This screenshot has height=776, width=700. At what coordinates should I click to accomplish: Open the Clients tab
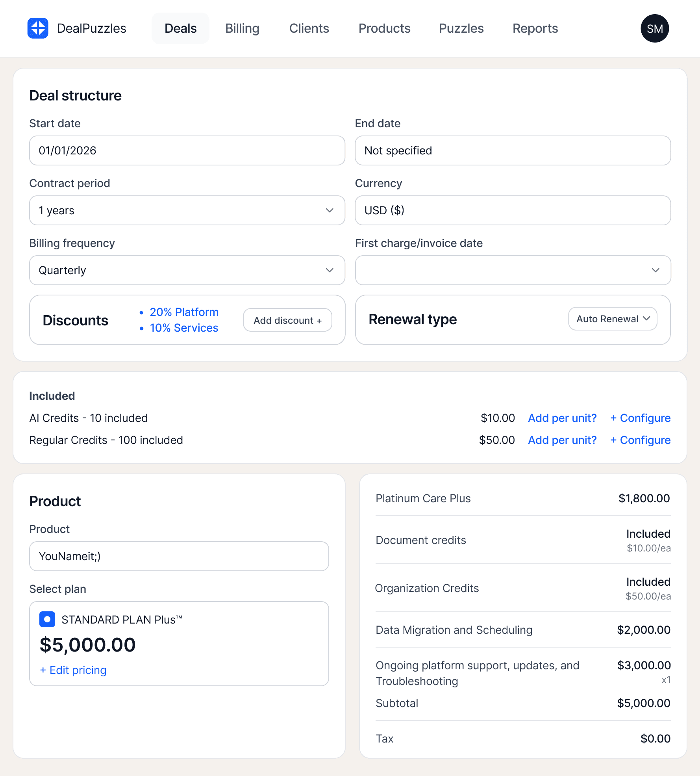click(309, 28)
